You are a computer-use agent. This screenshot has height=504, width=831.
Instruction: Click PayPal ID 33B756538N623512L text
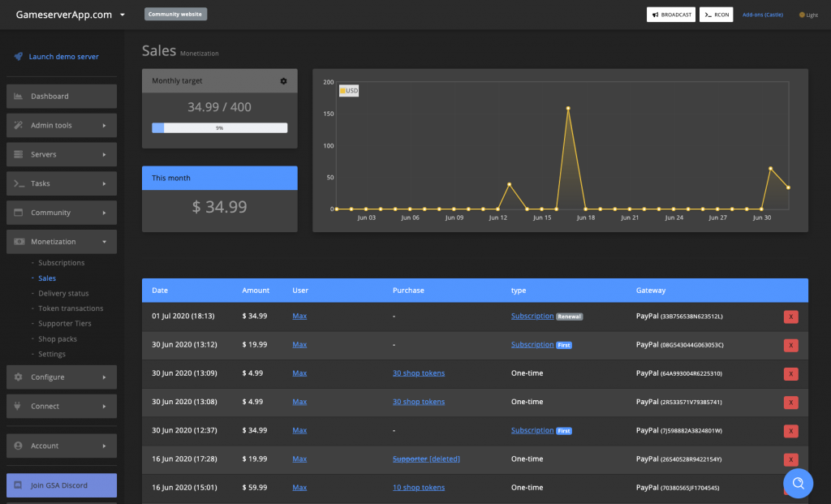(691, 317)
